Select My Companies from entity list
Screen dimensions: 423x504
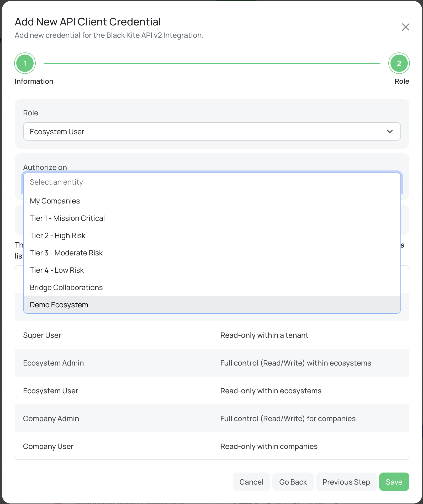(55, 201)
